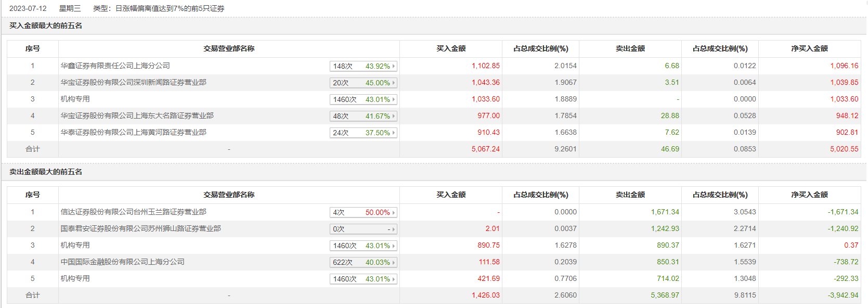This screenshot has height=308, width=868.
Task: Expand the 20次 45.00% stats box
Action: point(363,83)
